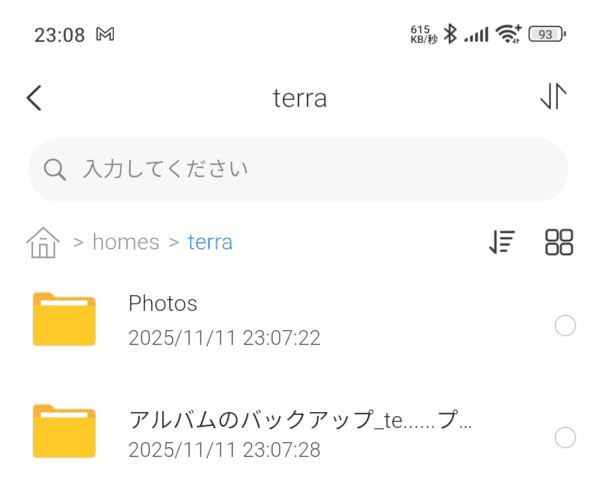This screenshot has height=500, width=600.
Task: Select the Photos folder radio button
Action: click(565, 325)
